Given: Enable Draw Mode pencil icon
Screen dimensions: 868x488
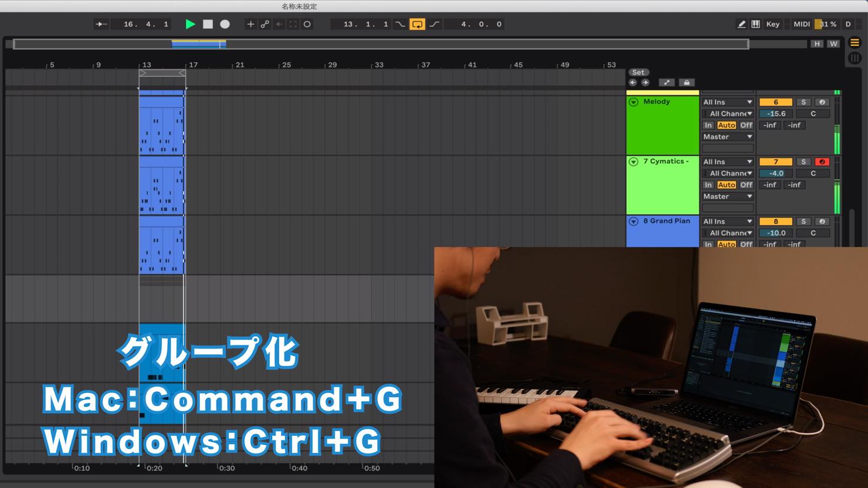Looking at the screenshot, I should pos(741,24).
